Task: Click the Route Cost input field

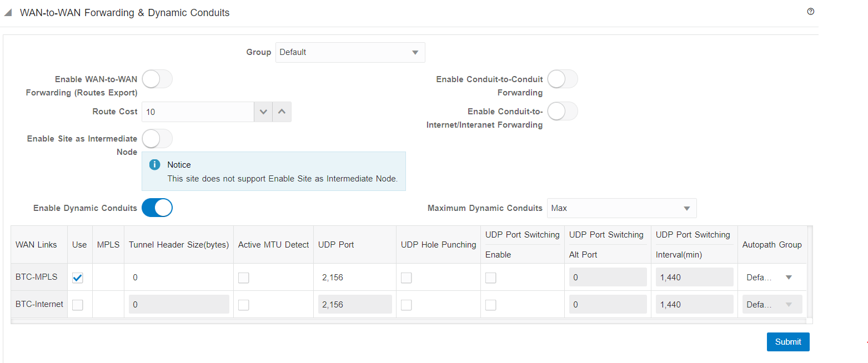Action: click(198, 112)
